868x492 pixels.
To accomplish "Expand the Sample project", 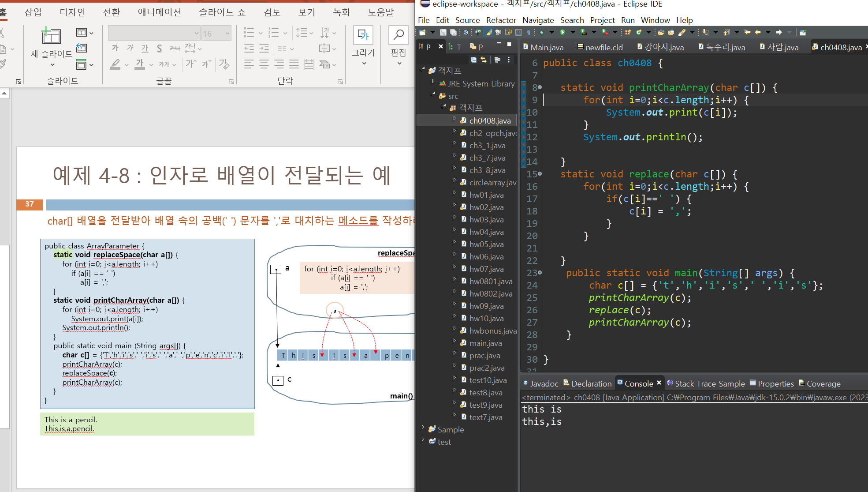I will click(423, 428).
